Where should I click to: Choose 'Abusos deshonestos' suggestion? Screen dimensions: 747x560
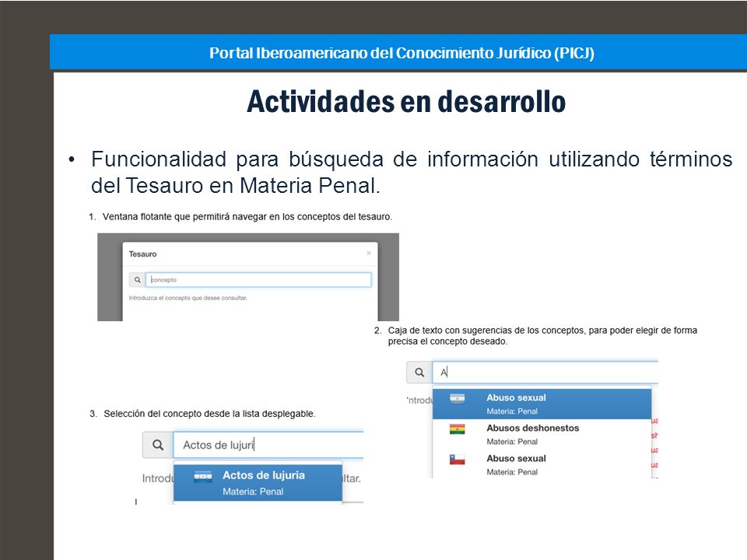point(542,434)
